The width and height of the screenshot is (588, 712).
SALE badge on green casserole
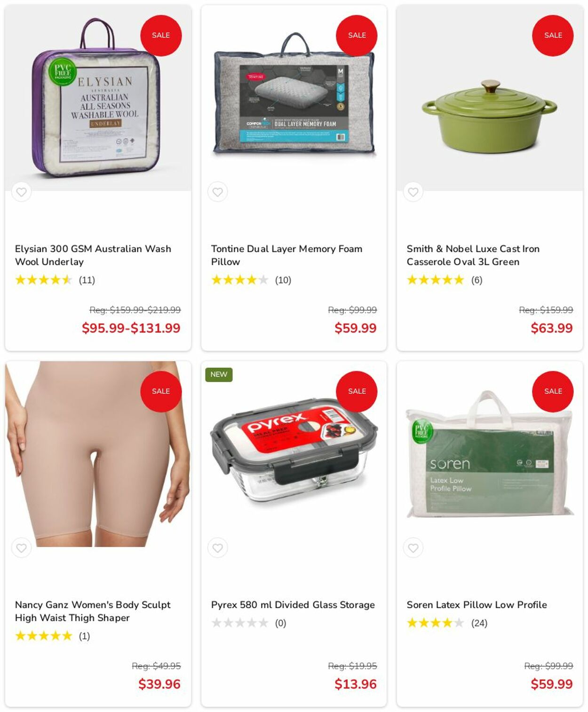pos(553,35)
